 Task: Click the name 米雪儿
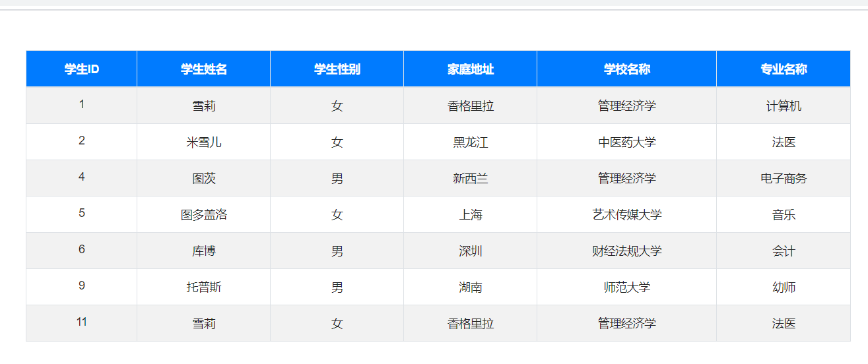(204, 142)
